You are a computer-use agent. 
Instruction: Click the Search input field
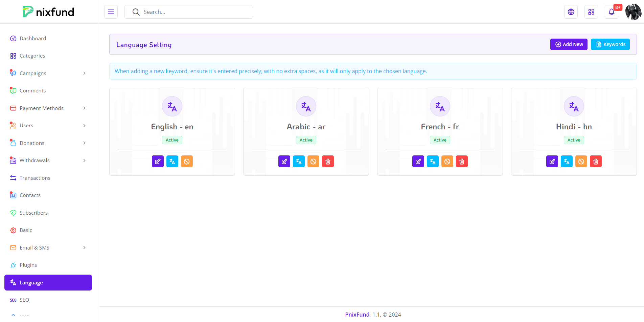click(193, 12)
